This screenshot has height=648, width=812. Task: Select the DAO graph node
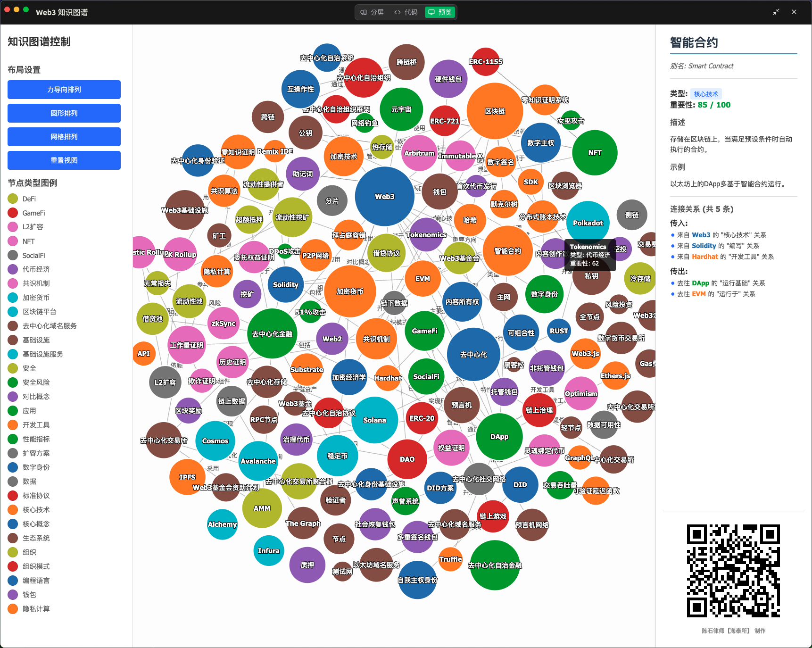click(x=407, y=459)
